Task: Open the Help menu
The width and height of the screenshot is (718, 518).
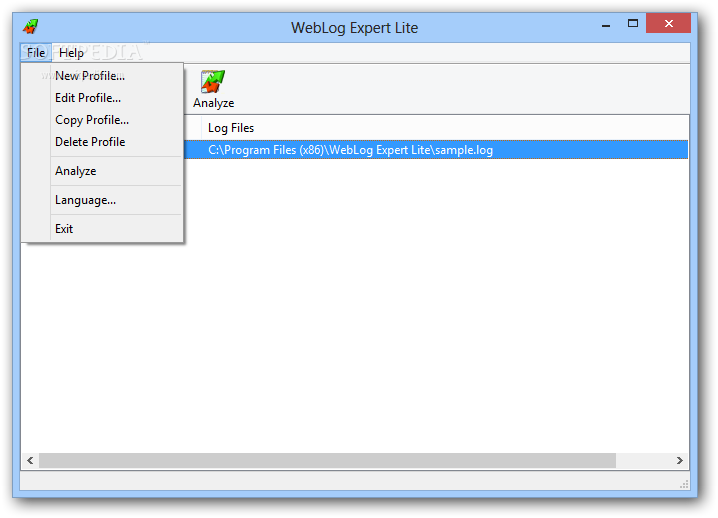Action: [71, 53]
